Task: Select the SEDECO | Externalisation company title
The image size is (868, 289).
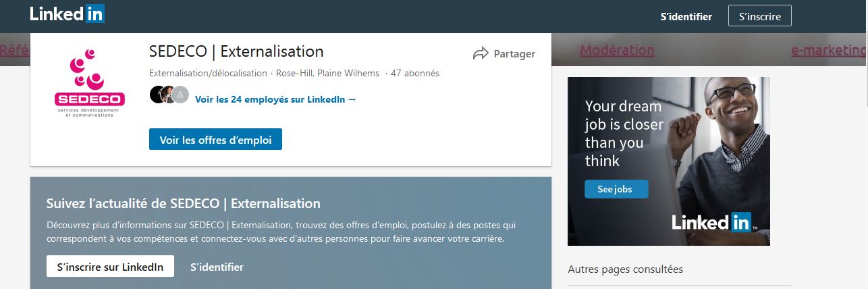Action: [236, 51]
